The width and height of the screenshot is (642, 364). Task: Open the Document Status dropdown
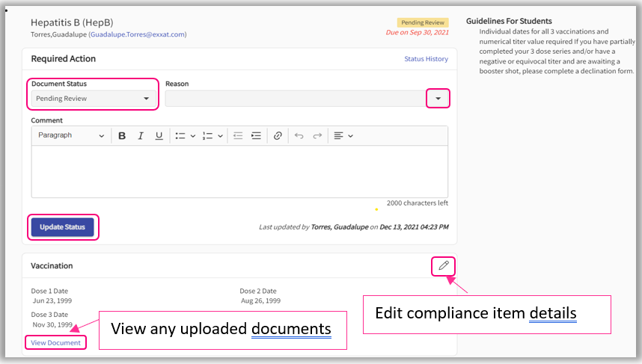93,99
